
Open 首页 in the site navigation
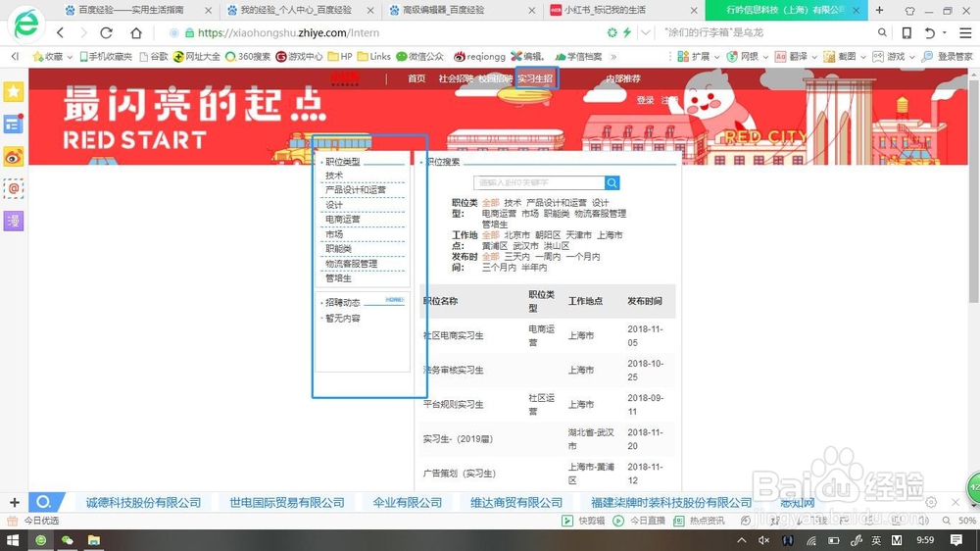pos(416,78)
